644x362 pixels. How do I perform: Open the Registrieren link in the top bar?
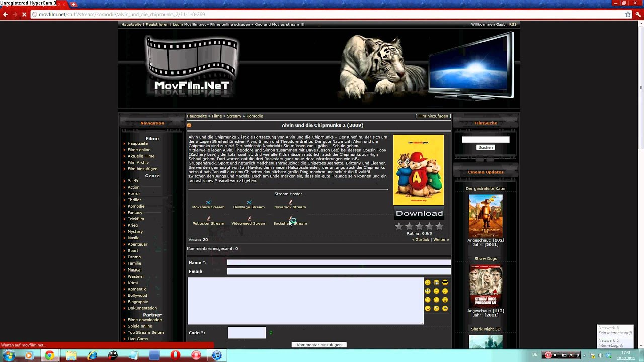157,24
